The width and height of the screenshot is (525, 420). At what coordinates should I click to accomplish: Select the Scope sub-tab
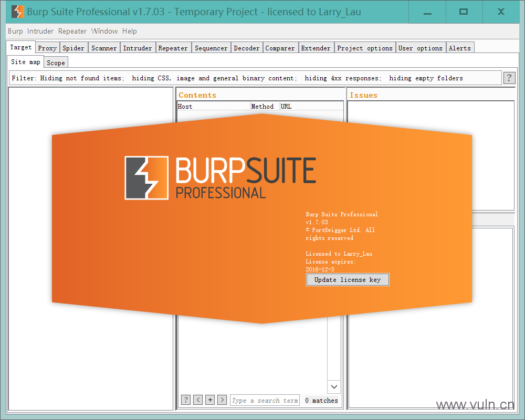56,63
